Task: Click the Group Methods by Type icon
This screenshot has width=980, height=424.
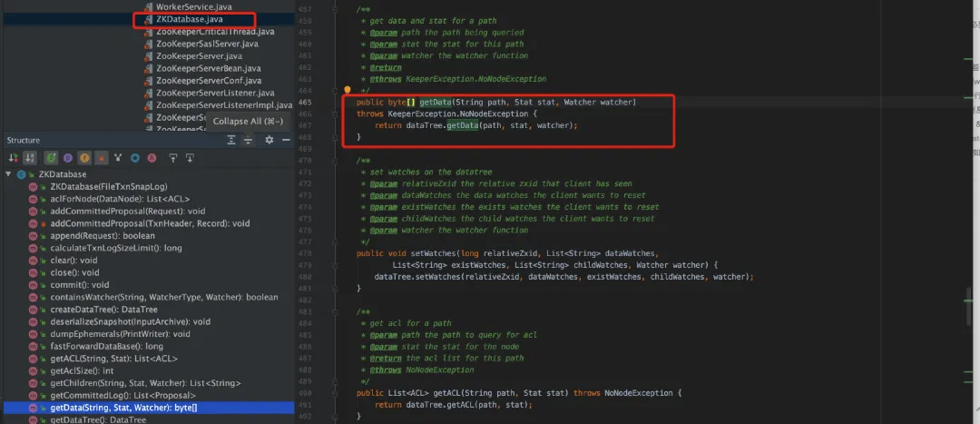Action: pos(117,158)
